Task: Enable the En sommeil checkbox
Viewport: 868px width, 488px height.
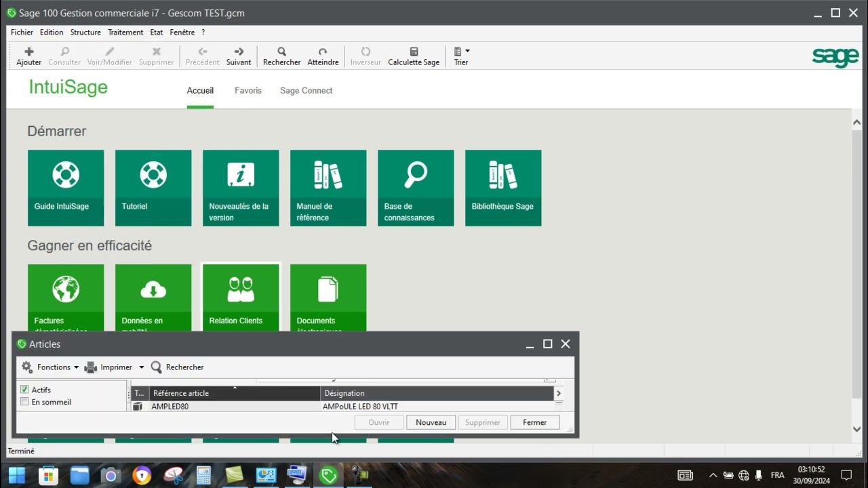Action: tap(24, 402)
